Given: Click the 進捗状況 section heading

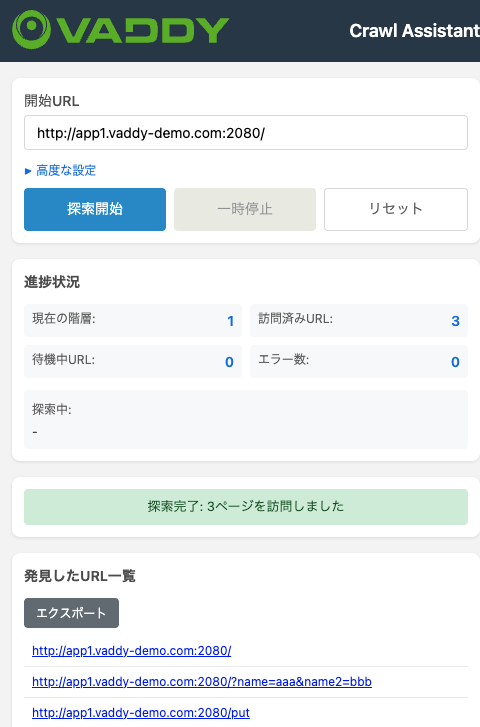Looking at the screenshot, I should coord(51,282).
